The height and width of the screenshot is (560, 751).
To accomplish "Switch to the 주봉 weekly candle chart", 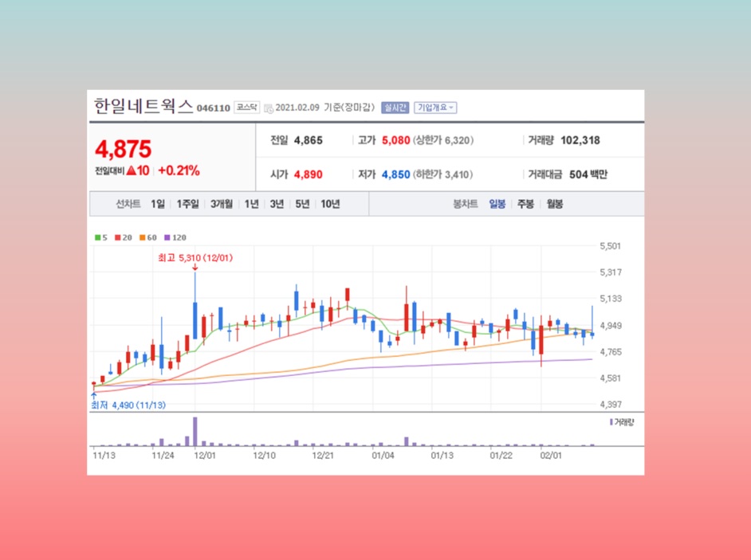I will (x=525, y=205).
